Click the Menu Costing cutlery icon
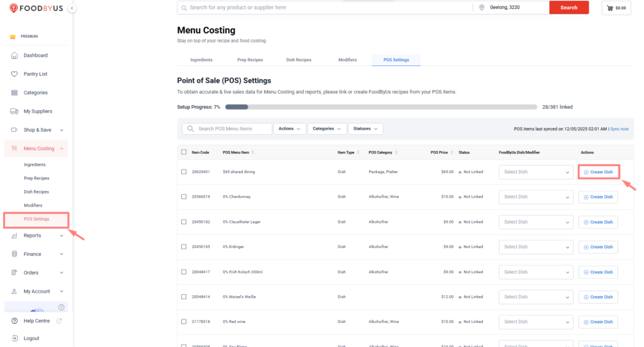 point(14,149)
